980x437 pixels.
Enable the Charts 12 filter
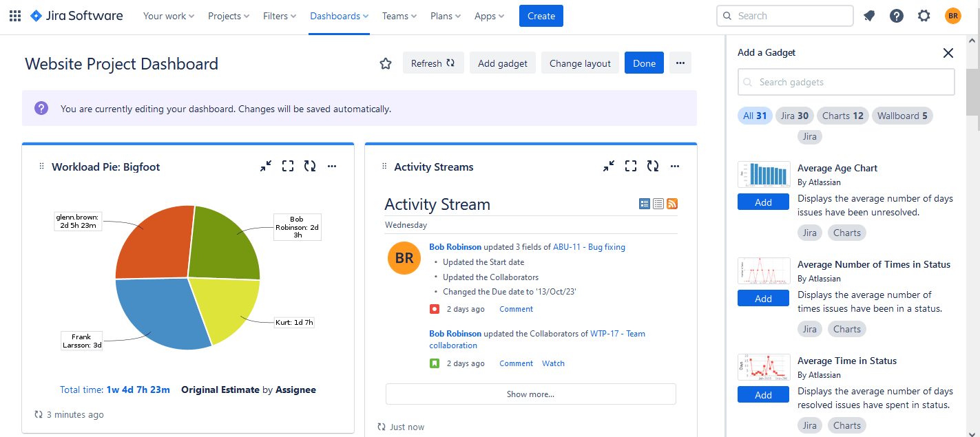(x=842, y=115)
